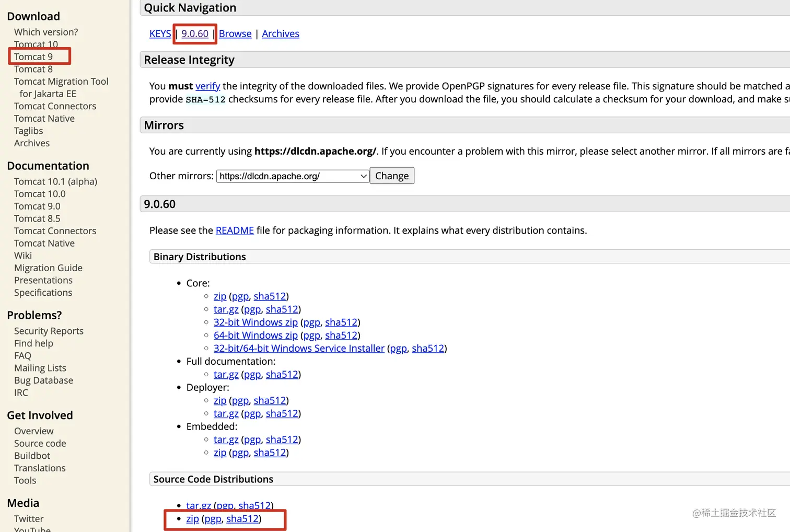
Task: Download the Core tar.gz distribution
Action: click(x=226, y=309)
